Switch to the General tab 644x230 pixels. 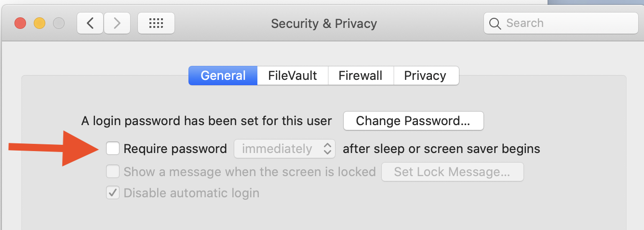223,76
